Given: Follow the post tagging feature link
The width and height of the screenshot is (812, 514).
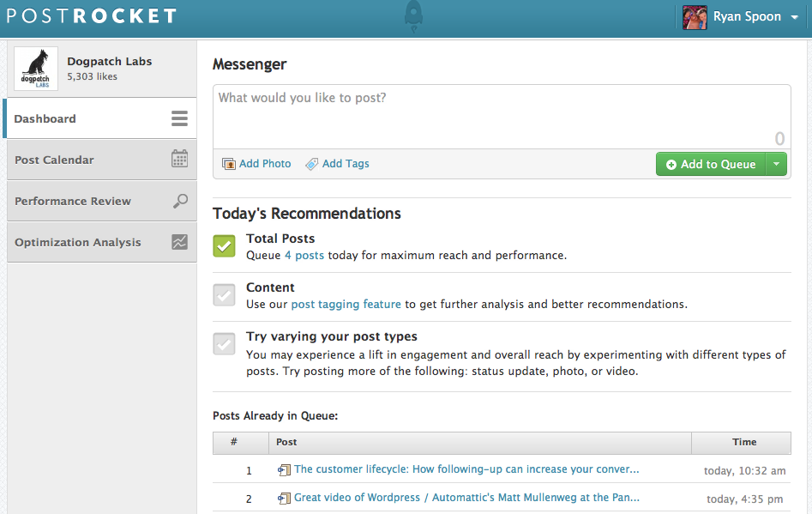Looking at the screenshot, I should pyautogui.click(x=346, y=304).
